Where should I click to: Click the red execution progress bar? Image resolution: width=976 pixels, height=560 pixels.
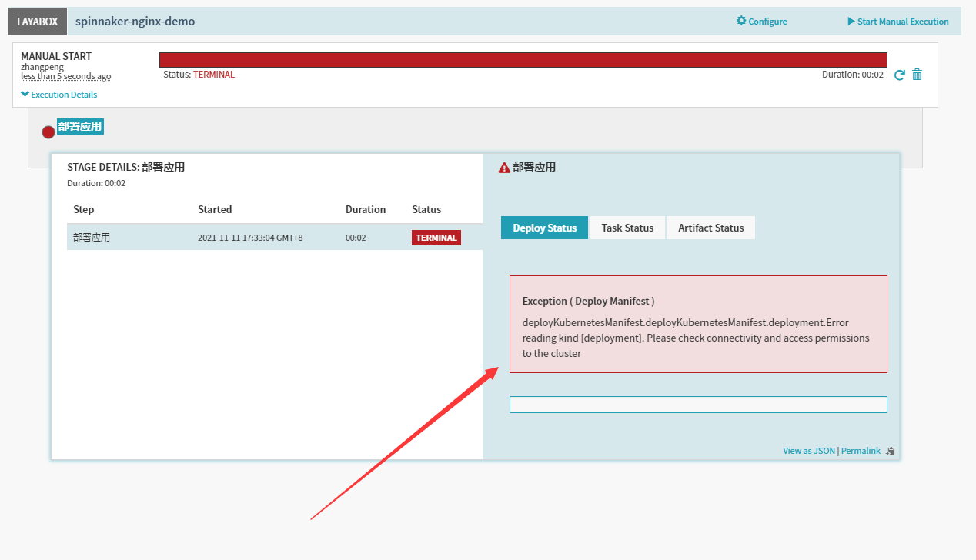(x=523, y=60)
